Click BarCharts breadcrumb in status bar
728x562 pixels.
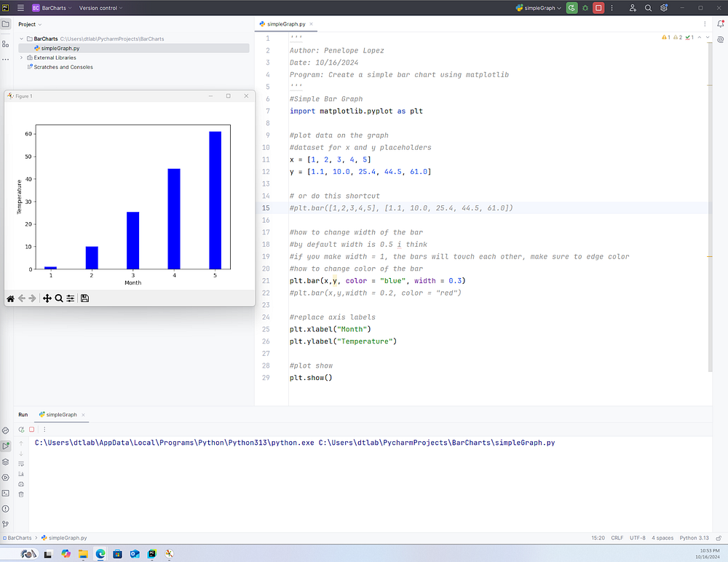17,538
